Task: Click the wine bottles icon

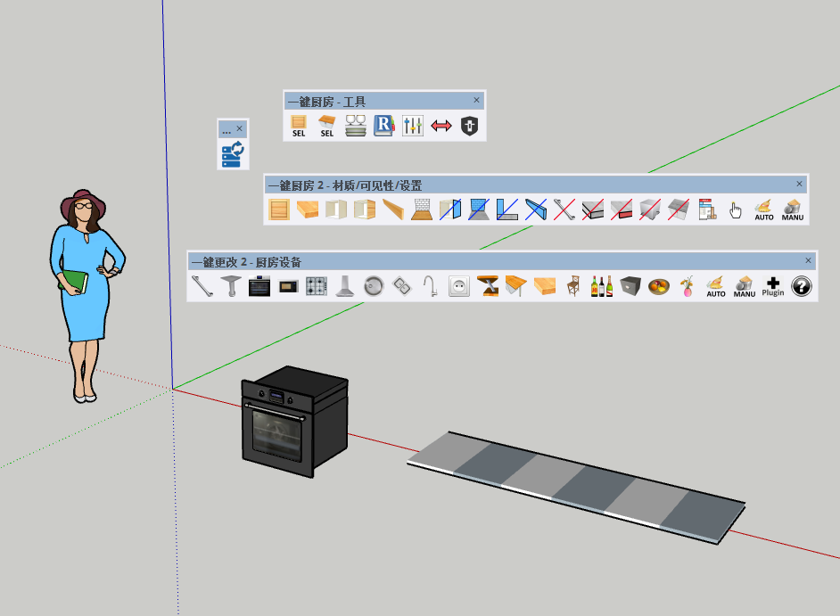Action: click(602, 286)
